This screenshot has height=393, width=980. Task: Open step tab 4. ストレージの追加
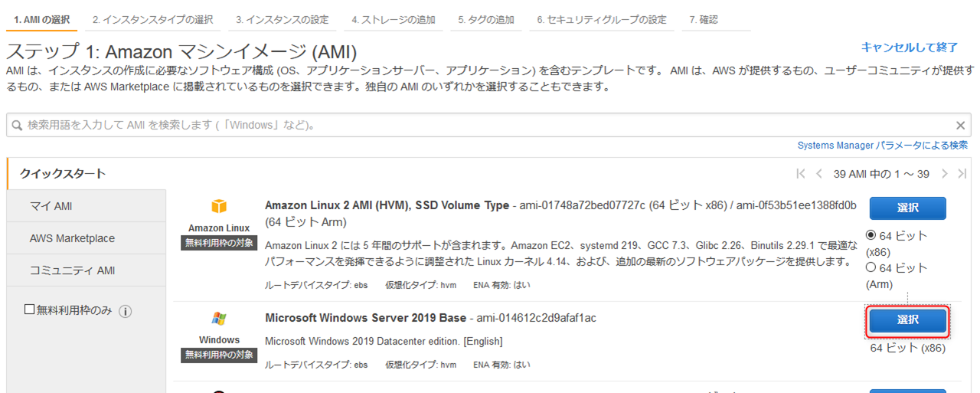click(x=394, y=20)
